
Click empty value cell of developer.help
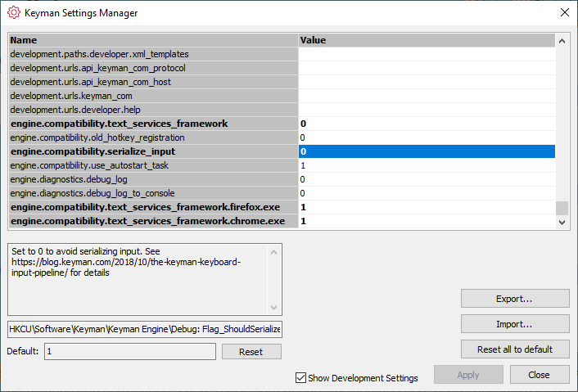tap(427, 110)
